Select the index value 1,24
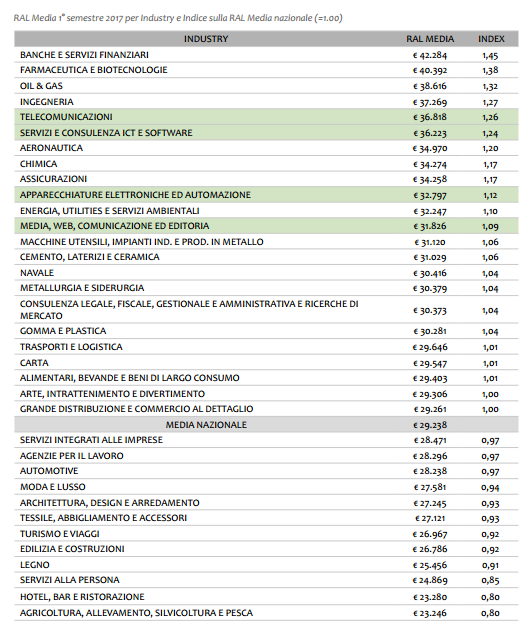Viewport: 530px width, 629px height. (x=490, y=133)
